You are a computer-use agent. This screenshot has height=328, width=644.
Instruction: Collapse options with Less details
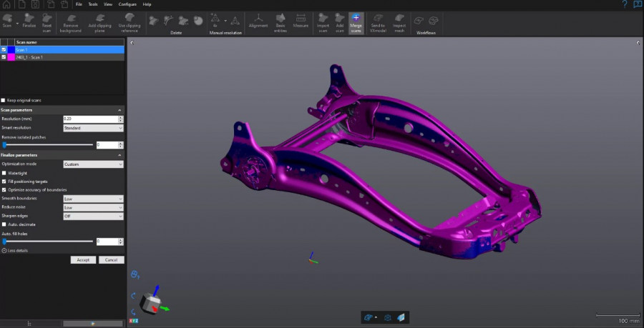coord(15,251)
